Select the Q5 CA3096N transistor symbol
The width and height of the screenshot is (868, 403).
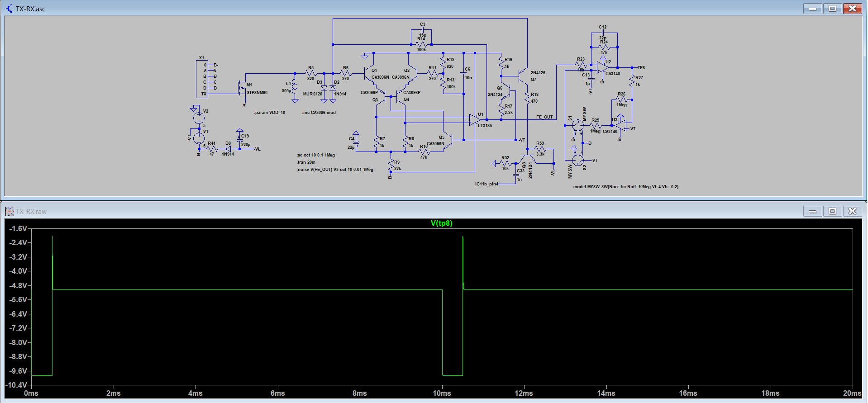coord(448,140)
